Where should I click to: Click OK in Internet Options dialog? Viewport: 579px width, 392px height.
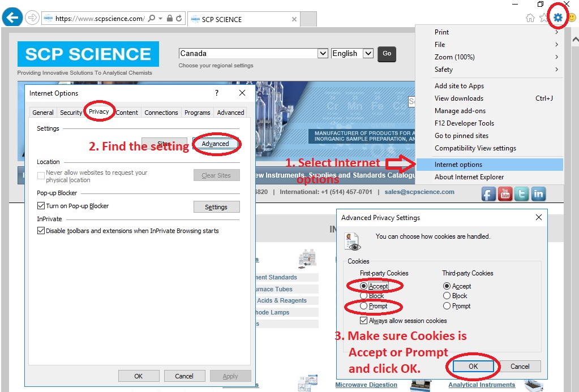coord(139,376)
